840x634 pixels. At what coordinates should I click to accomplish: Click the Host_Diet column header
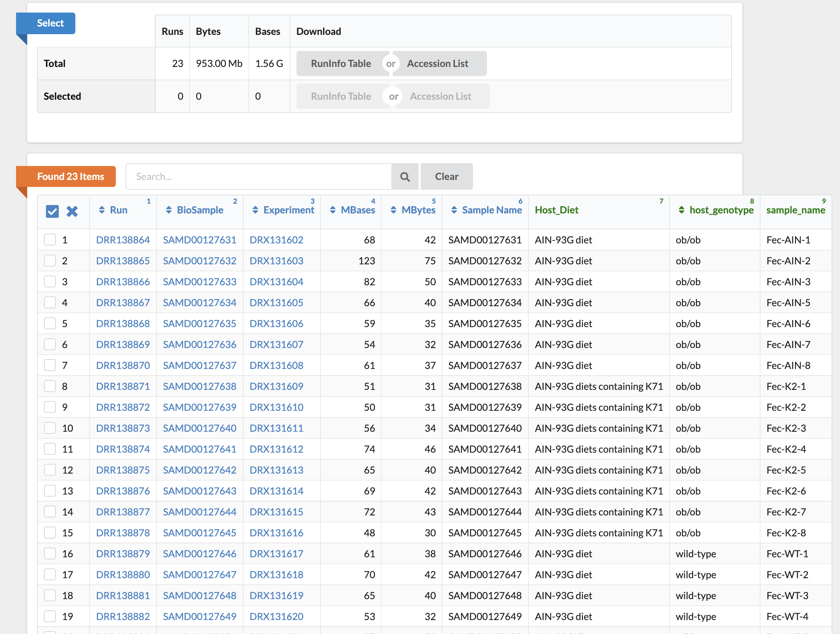pyautogui.click(x=556, y=210)
